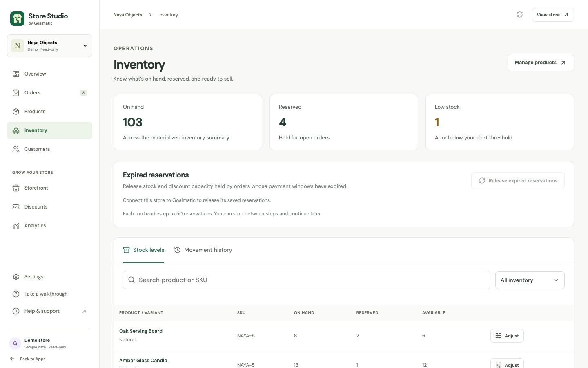This screenshot has width=588, height=368.
Task: Adjust stock for Oak Serving Board
Action: pyautogui.click(x=507, y=336)
